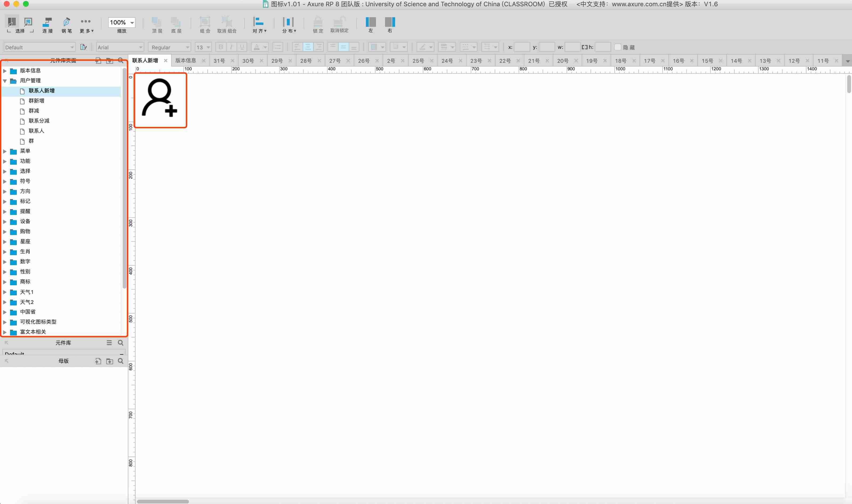Activate the 钢笔 pen tool

pos(67,25)
